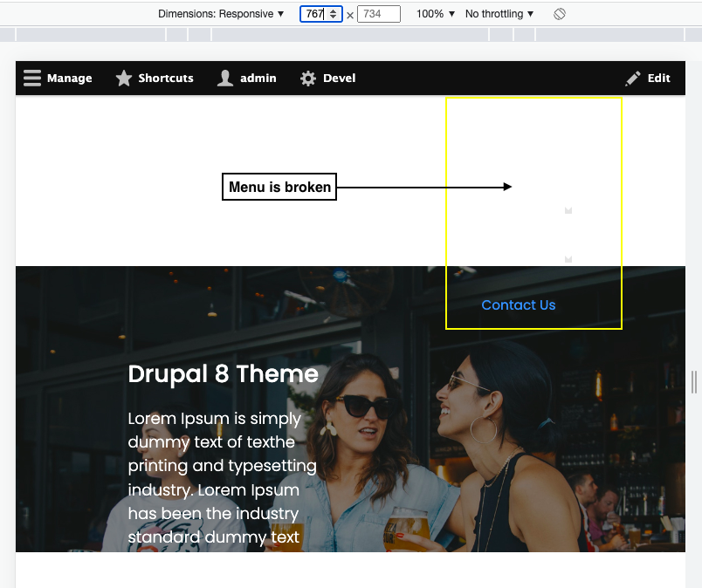Click the admin user icon
This screenshot has height=588, width=702.
tap(224, 78)
